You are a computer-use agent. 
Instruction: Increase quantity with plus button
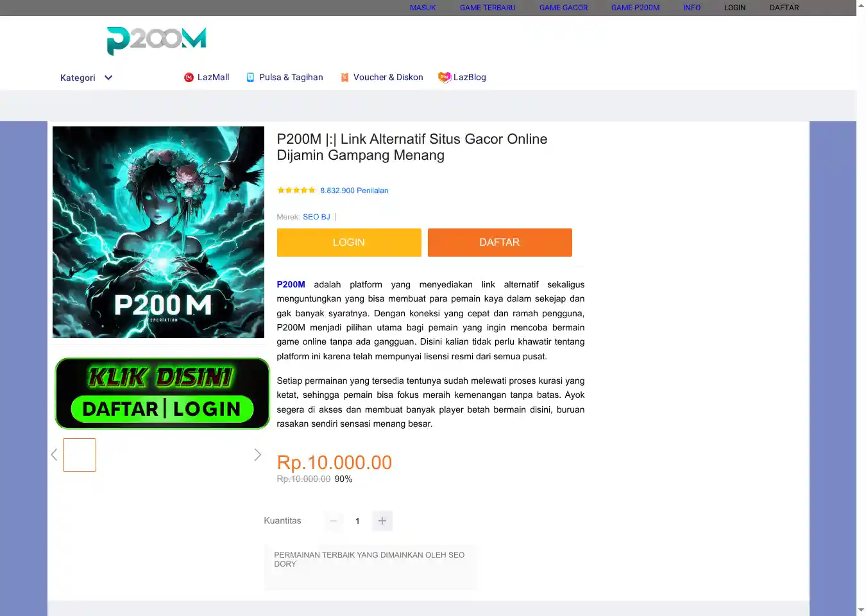click(382, 521)
